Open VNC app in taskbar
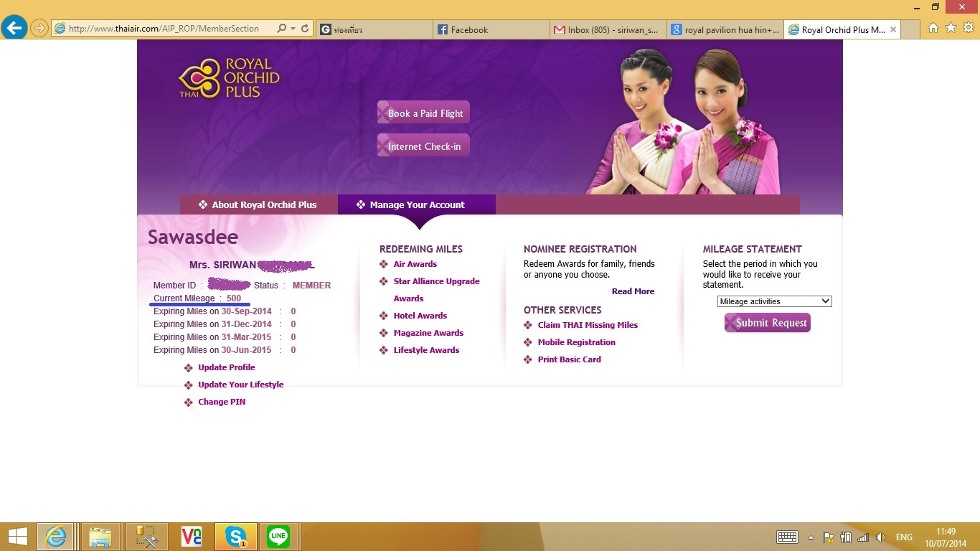Image resolution: width=980 pixels, height=551 pixels. click(x=192, y=537)
